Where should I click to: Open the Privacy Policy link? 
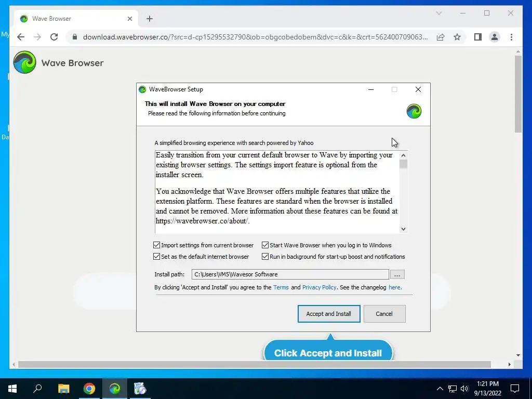(320, 287)
